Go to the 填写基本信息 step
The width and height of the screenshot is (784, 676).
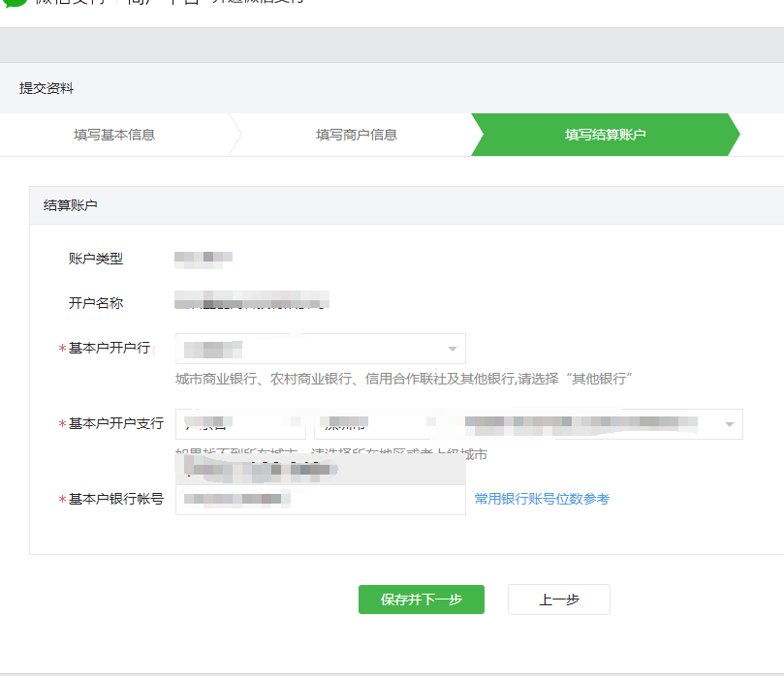(114, 135)
